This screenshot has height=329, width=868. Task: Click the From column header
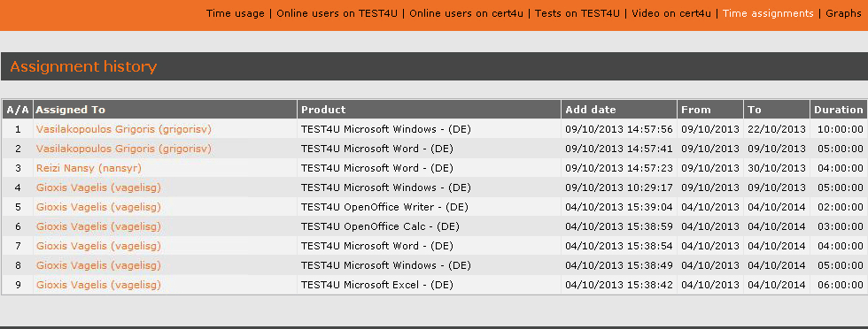710,110
